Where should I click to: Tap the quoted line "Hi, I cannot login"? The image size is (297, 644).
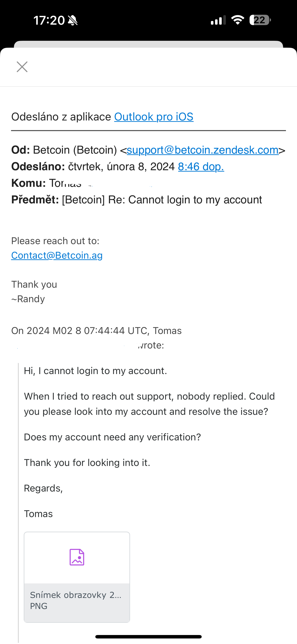pos(95,371)
